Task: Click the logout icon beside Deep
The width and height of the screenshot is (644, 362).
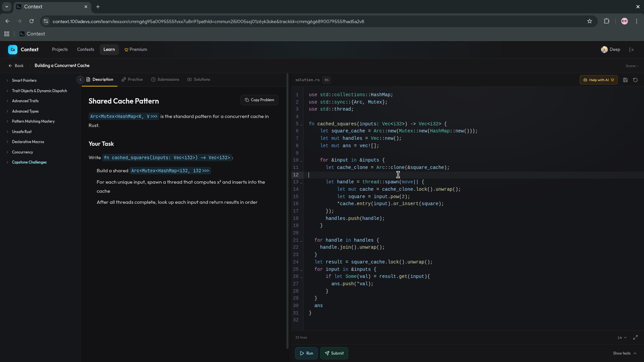Action: pyautogui.click(x=632, y=50)
